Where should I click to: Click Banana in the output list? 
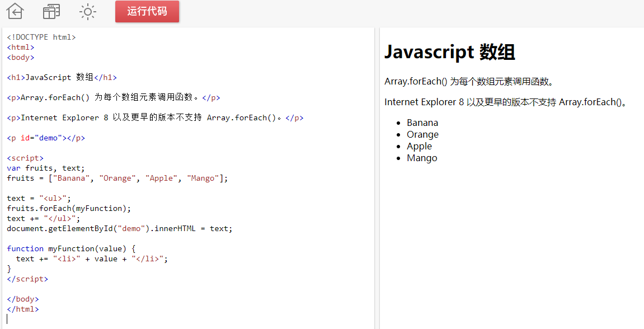coord(422,123)
